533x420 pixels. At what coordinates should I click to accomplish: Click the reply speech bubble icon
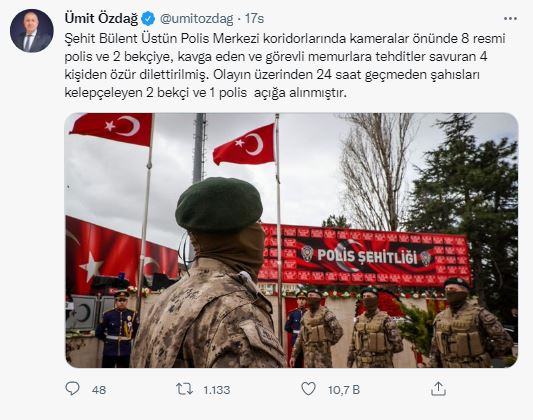72,389
